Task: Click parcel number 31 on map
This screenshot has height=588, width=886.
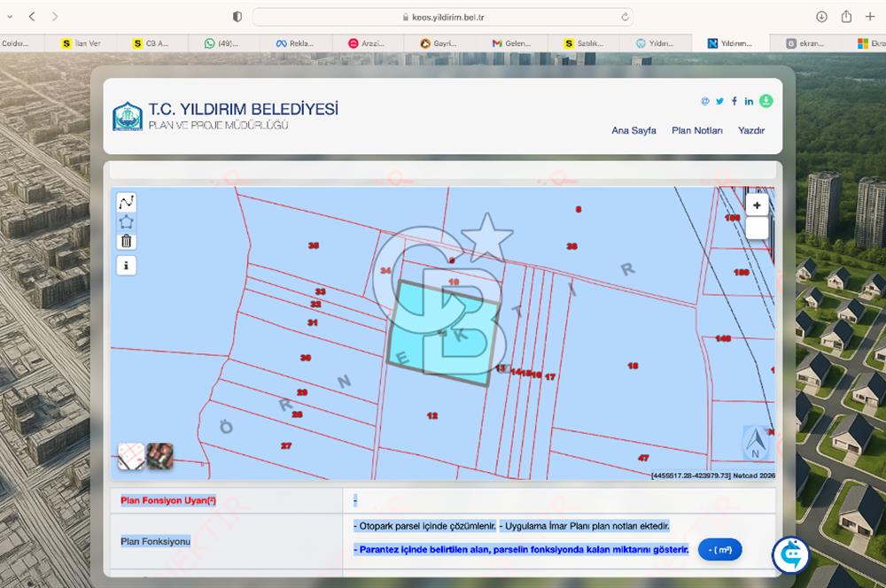Action: [313, 322]
